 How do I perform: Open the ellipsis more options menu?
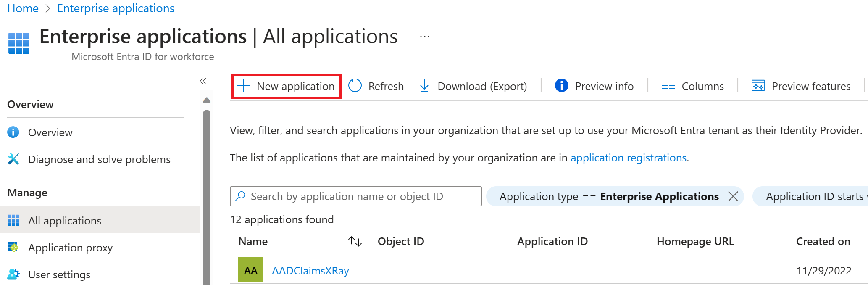tap(425, 37)
